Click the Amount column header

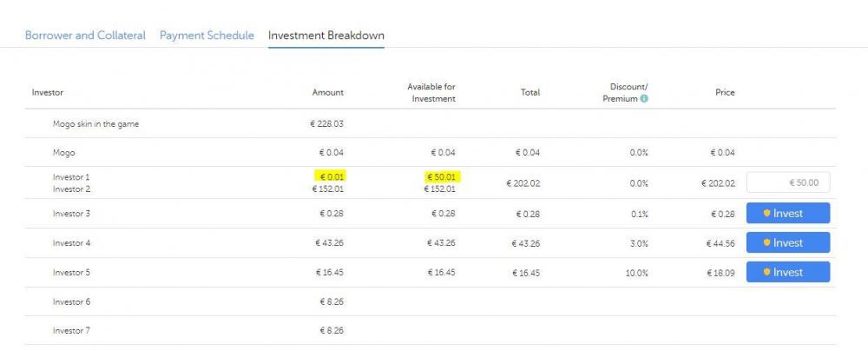[328, 93]
